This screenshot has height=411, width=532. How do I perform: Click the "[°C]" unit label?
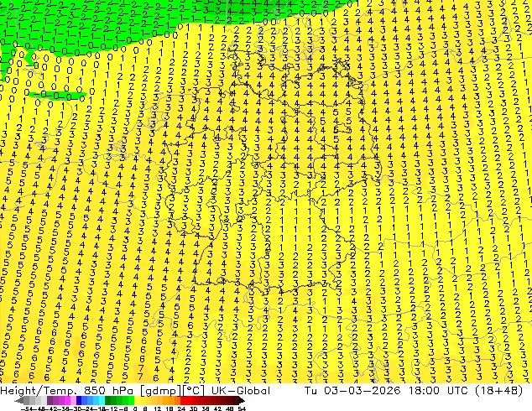coord(194,391)
